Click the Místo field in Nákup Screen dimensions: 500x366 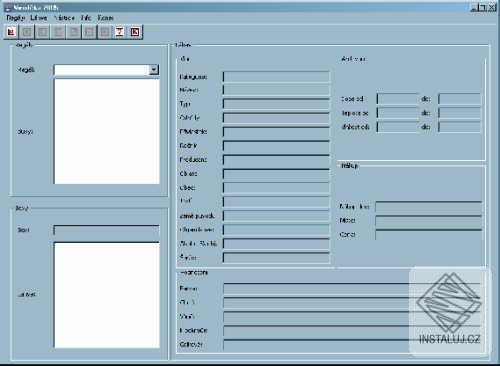pyautogui.click(x=429, y=221)
